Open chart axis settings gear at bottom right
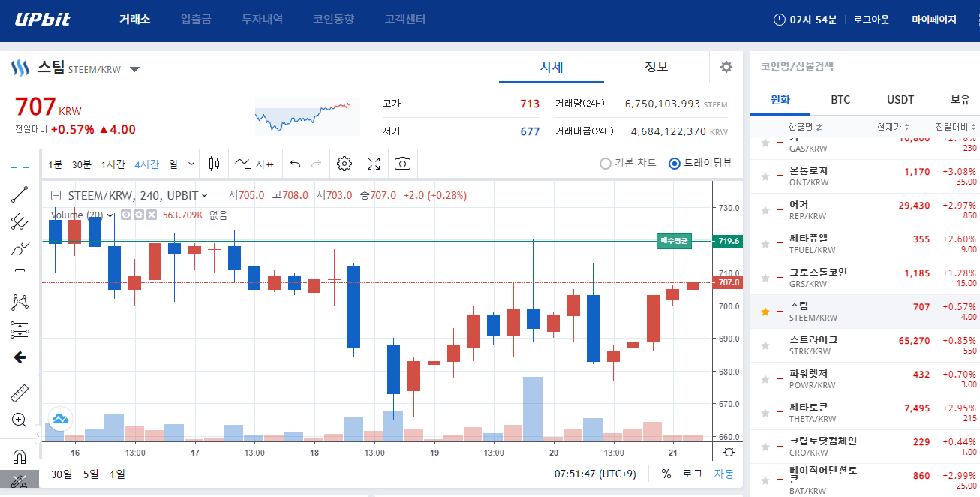 [729, 452]
